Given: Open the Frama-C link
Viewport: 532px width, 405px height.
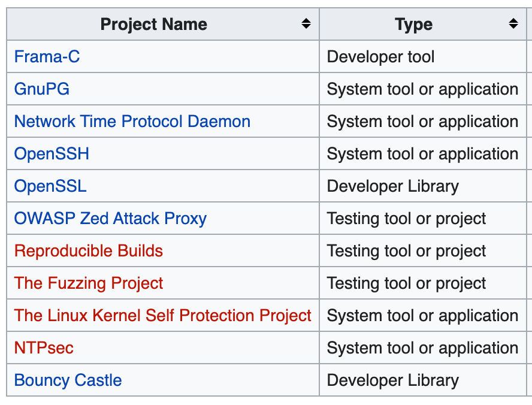Looking at the screenshot, I should point(47,57).
